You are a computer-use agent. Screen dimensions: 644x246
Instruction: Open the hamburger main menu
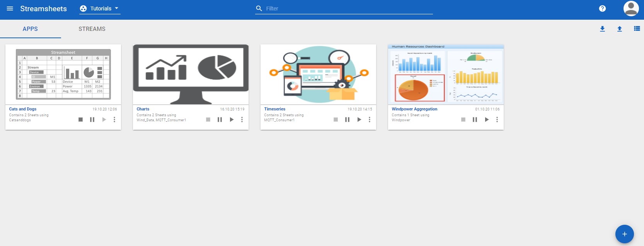10,8
